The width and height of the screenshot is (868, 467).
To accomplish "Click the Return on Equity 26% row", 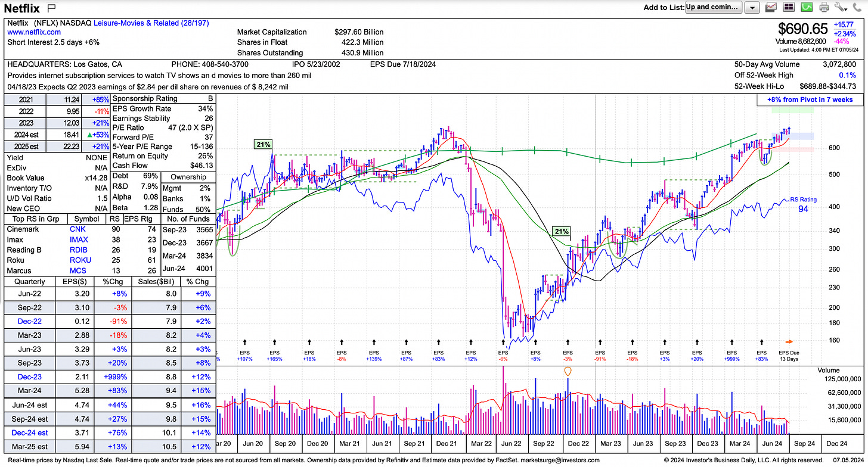I will click(x=163, y=156).
